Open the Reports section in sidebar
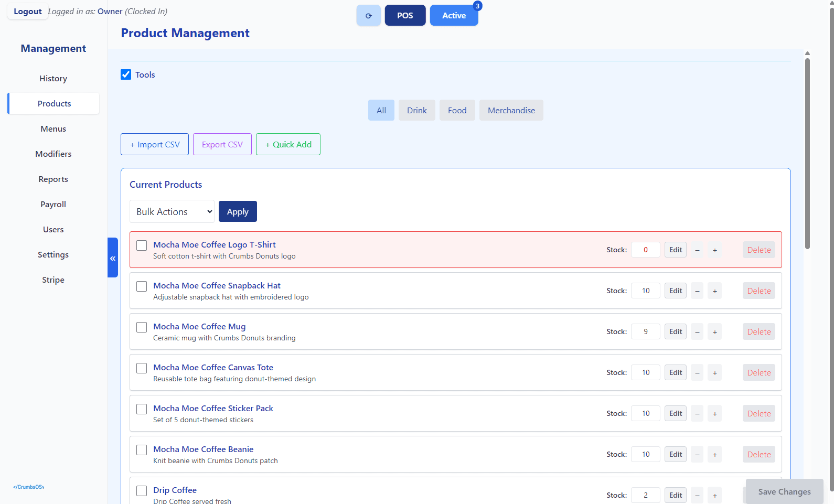The width and height of the screenshot is (834, 504). pyautogui.click(x=53, y=179)
